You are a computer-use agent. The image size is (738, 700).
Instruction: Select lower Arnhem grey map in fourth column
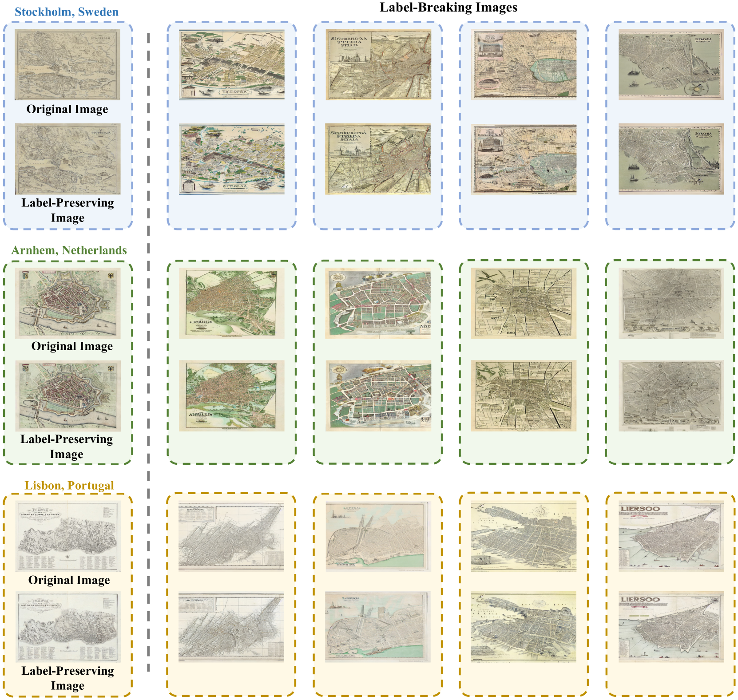pos(671,396)
